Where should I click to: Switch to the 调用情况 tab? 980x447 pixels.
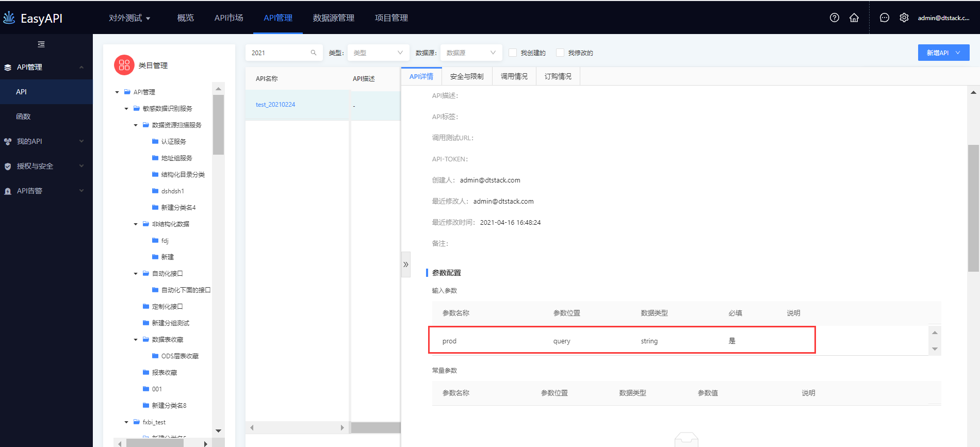514,76
